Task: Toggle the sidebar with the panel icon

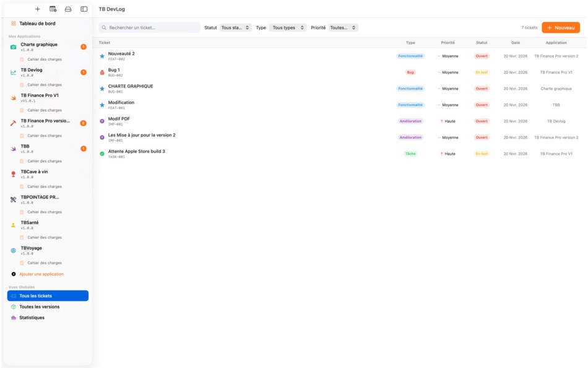Action: [x=84, y=9]
